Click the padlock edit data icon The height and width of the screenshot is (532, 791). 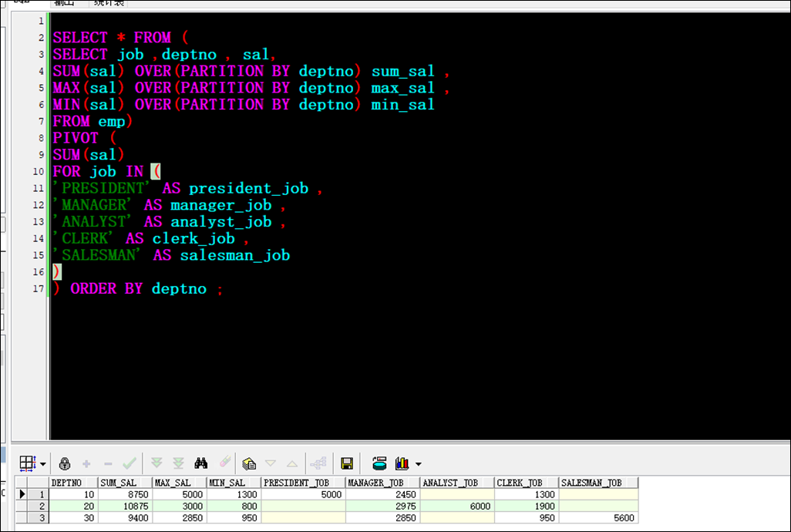tap(64, 463)
